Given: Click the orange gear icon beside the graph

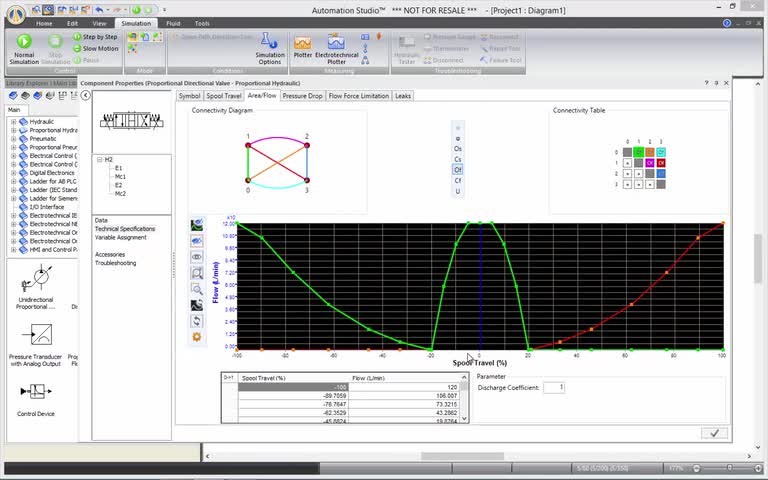Looking at the screenshot, I should click(197, 337).
